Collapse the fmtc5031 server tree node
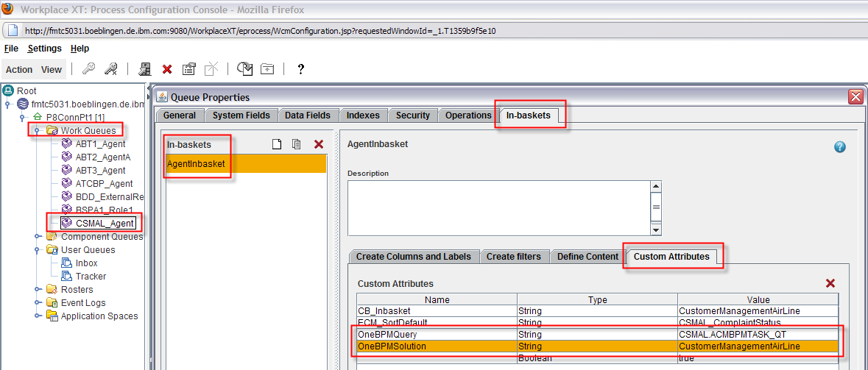 (x=8, y=104)
